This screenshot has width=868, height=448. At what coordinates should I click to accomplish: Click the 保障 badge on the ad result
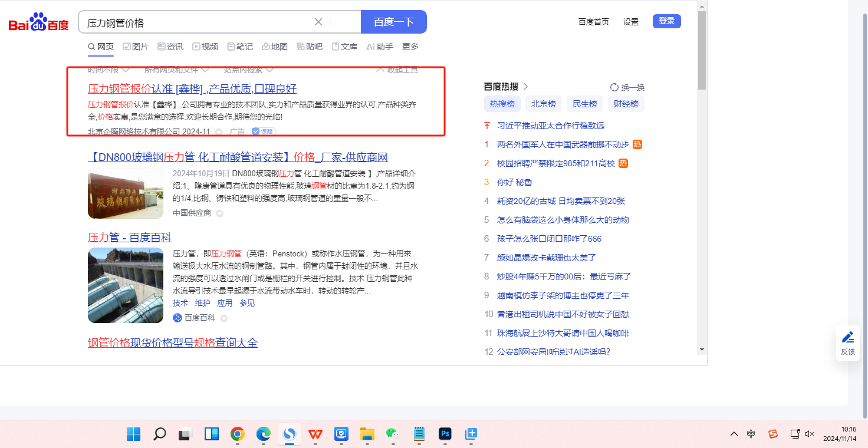click(264, 131)
